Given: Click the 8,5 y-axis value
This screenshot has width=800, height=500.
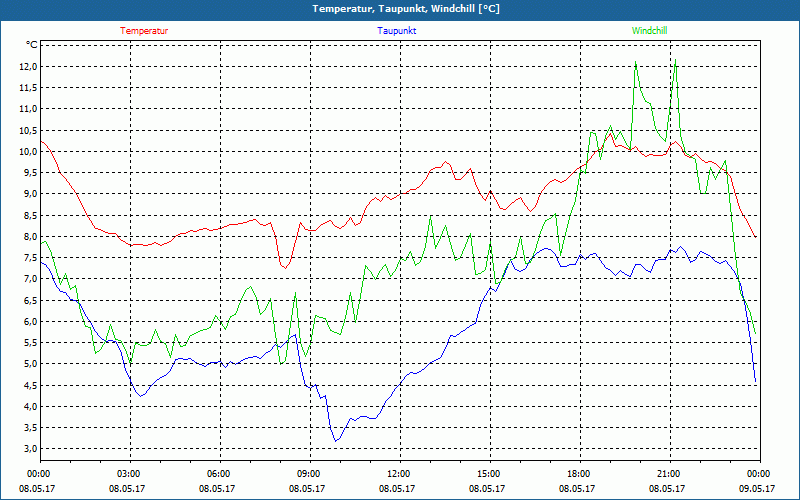Looking at the screenshot, I should point(31,215).
